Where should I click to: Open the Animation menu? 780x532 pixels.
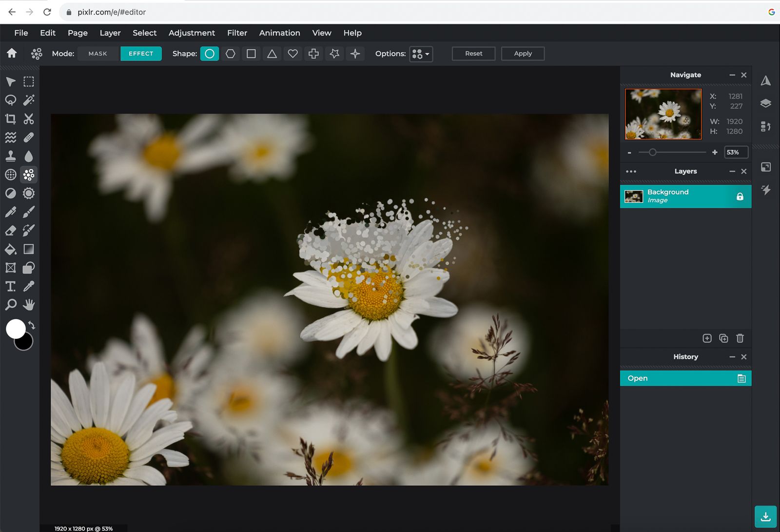pos(279,33)
